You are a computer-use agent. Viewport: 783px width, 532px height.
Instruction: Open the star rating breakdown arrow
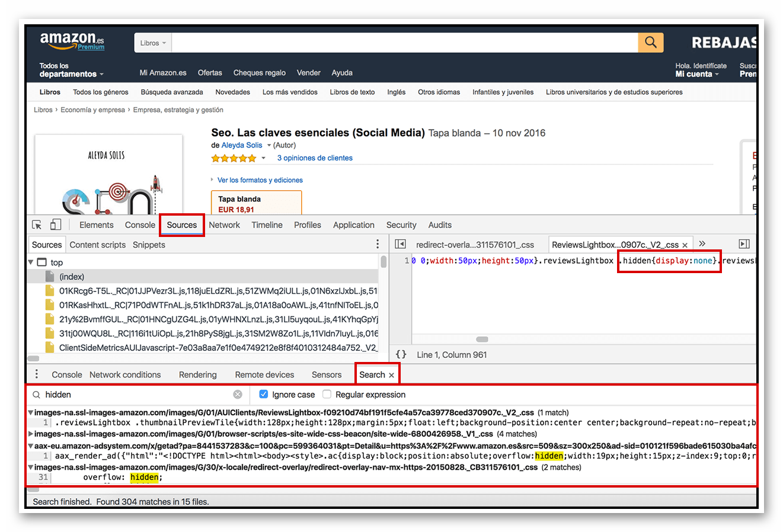coord(264,158)
